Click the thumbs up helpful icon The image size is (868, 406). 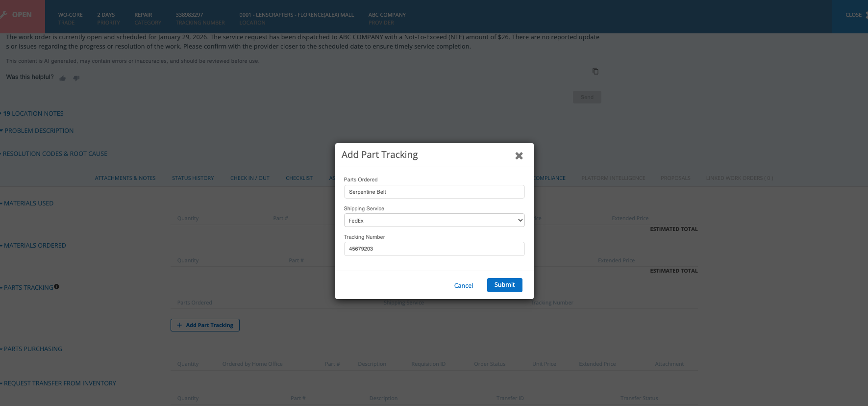tap(63, 78)
